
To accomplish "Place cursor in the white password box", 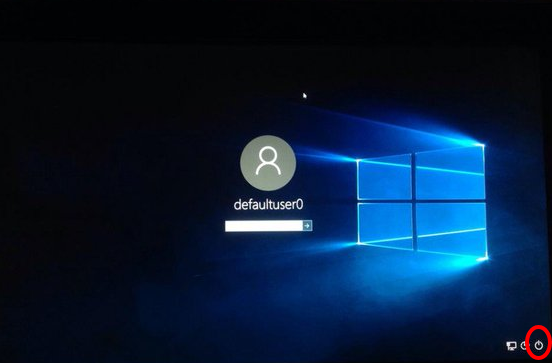I will (x=264, y=226).
